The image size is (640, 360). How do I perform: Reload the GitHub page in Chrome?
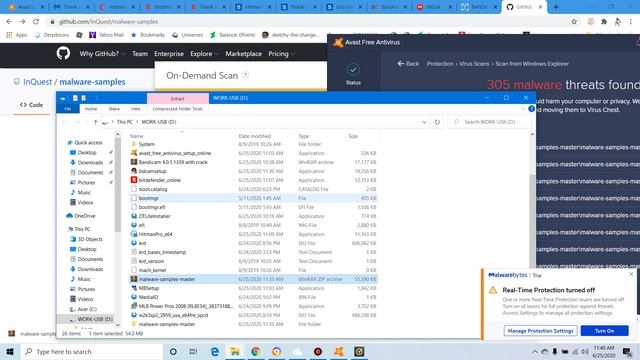36,22
